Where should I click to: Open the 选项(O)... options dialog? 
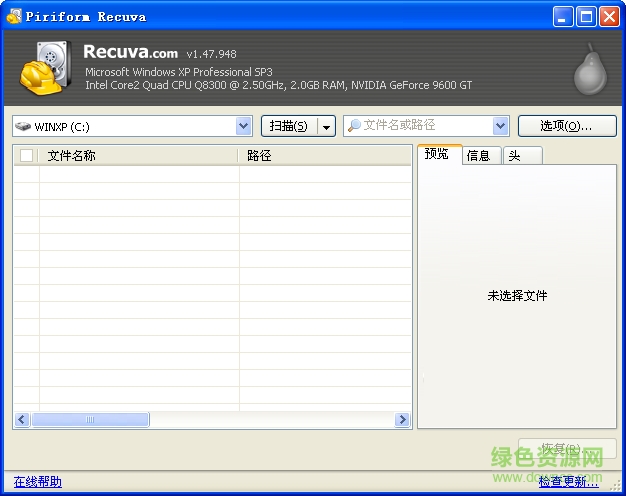pos(566,126)
